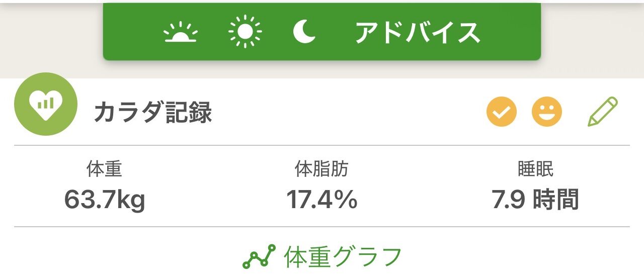This screenshot has height=279, width=644.
Task: Edit body record with pencil icon
Action: point(602,112)
